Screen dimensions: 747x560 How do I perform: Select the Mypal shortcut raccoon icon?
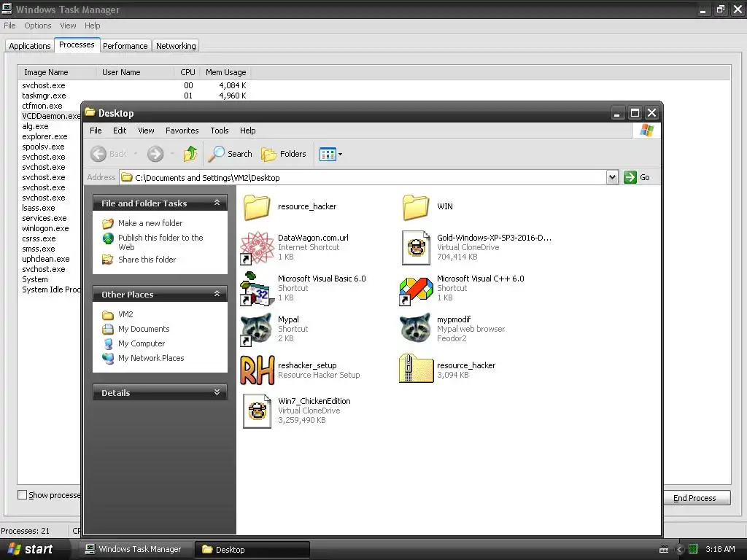click(x=257, y=330)
